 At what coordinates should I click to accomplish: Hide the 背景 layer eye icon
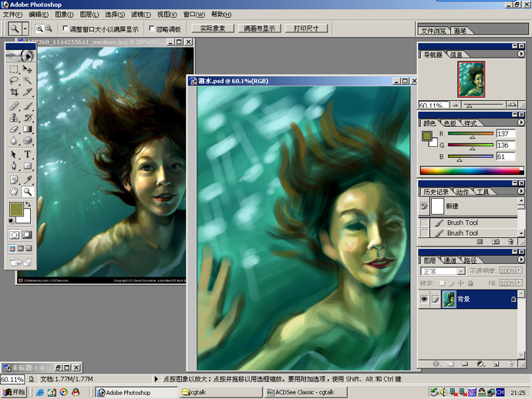(424, 299)
